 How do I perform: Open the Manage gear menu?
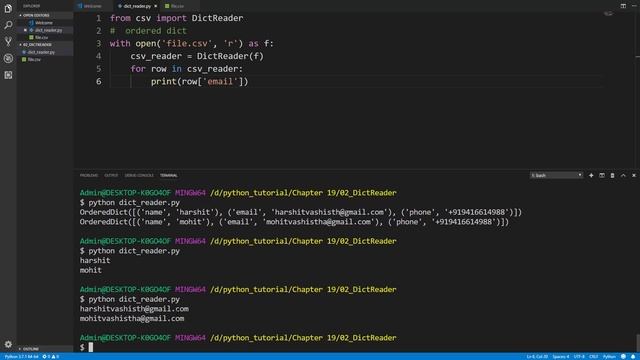(x=8, y=344)
